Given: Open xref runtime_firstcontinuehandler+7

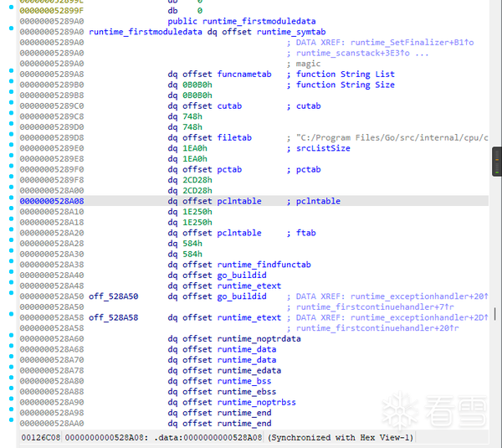Looking at the screenshot, I should [x=375, y=306].
